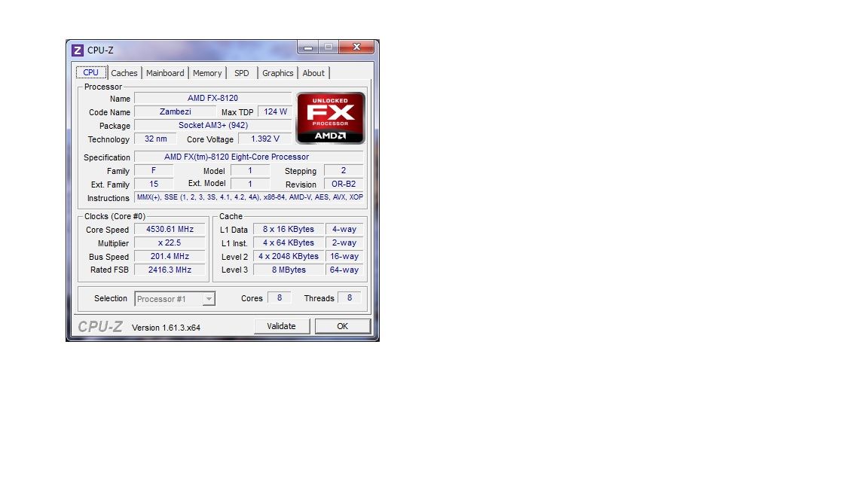
Task: Click the Version 1.61.3.x64 text
Action: click(x=166, y=328)
